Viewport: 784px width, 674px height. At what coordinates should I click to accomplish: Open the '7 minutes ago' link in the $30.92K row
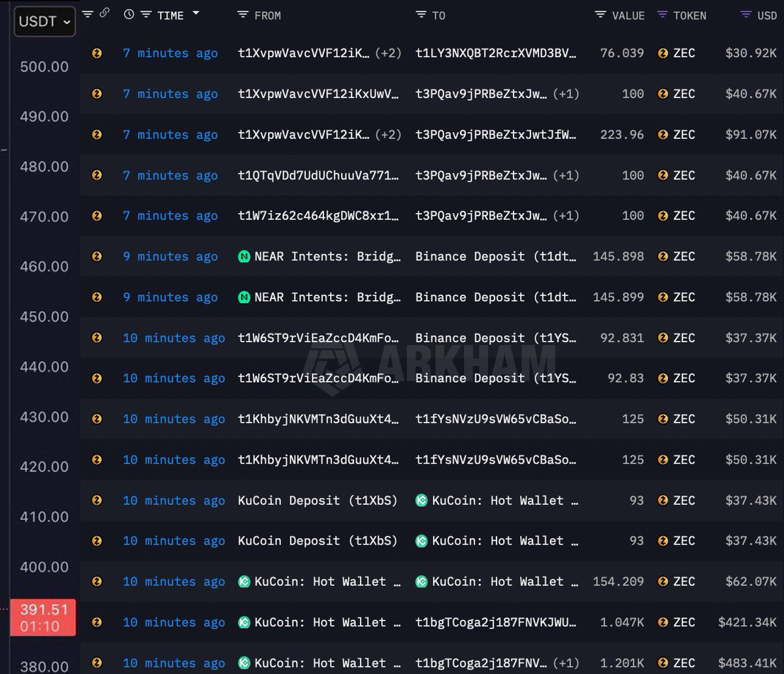click(171, 54)
